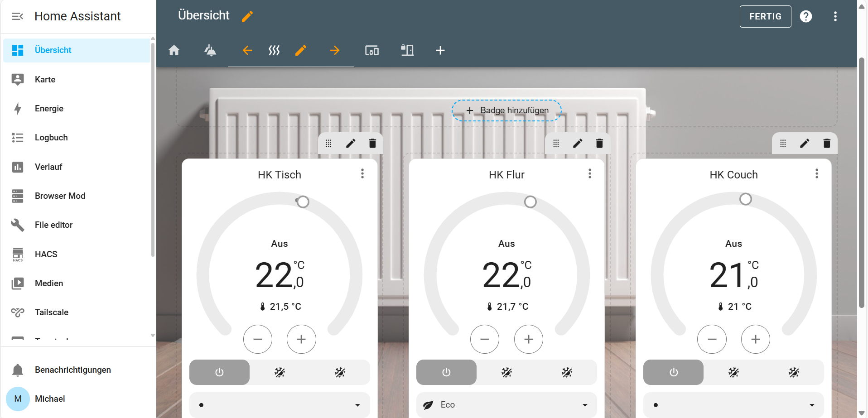Toggle HK Tisch power off mode
868x418 pixels.
point(219,372)
